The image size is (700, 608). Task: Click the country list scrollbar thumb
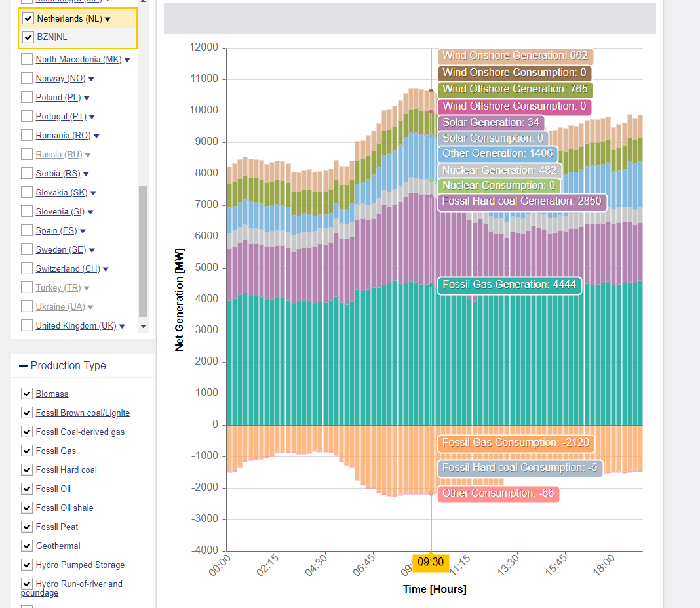pos(143,251)
